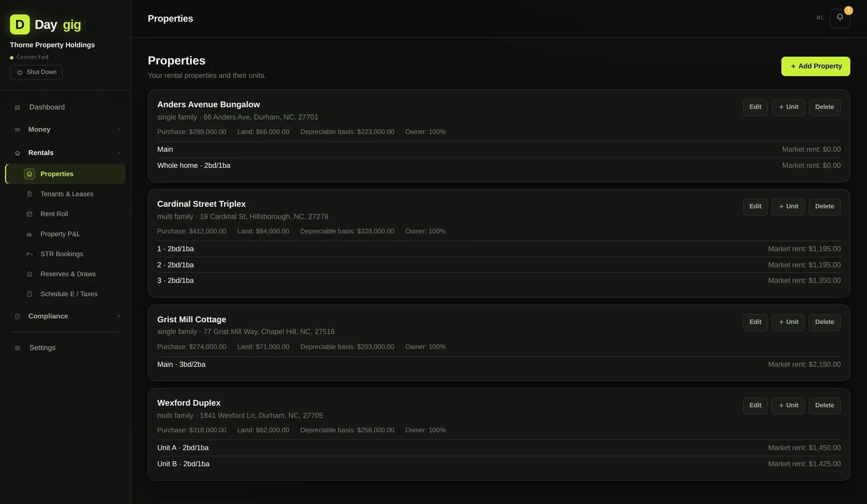Click the Schedule E / Taxes icon
Viewport: 867px width, 504px height.
coord(30,294)
